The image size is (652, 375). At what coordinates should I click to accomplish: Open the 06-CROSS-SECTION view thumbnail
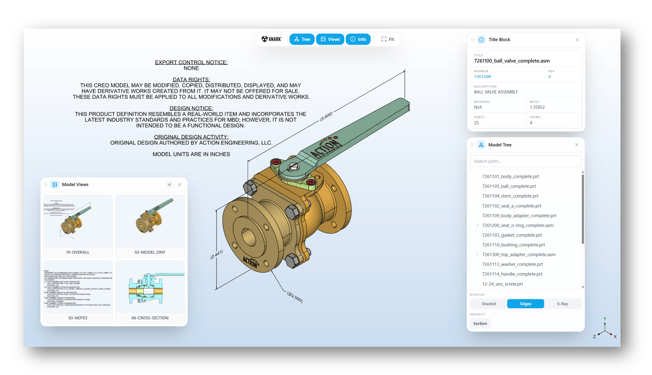point(150,291)
